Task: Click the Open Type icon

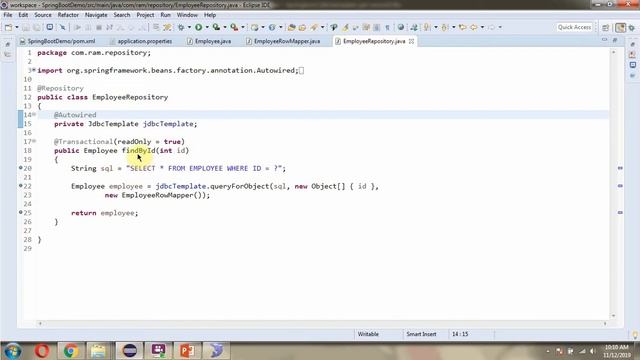Action: 291,27
